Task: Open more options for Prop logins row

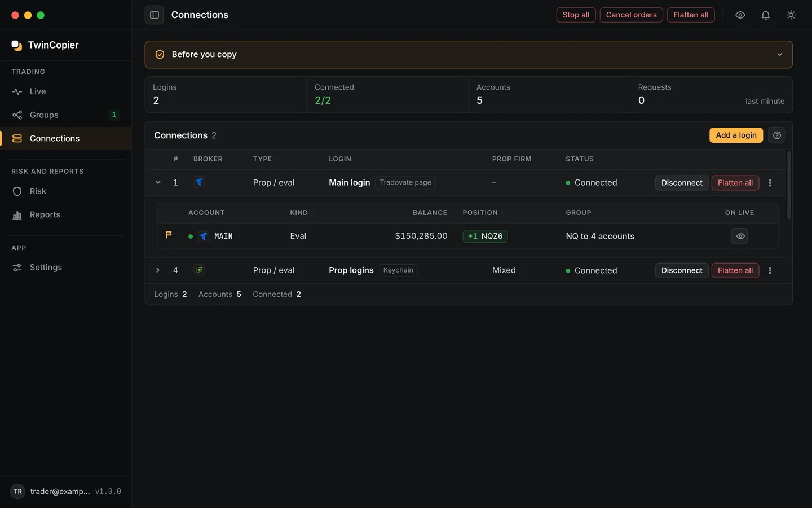Action: click(x=770, y=270)
